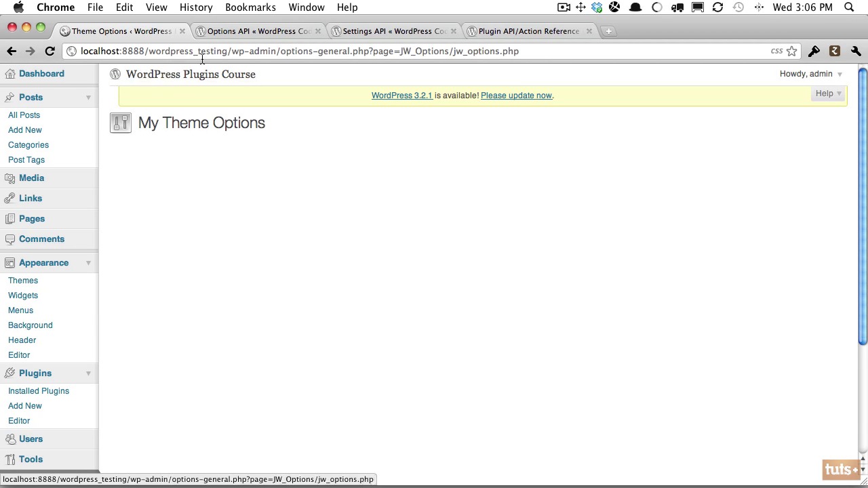Image resolution: width=868 pixels, height=488 pixels.
Task: Open the Apple menu
Action: click(18, 7)
